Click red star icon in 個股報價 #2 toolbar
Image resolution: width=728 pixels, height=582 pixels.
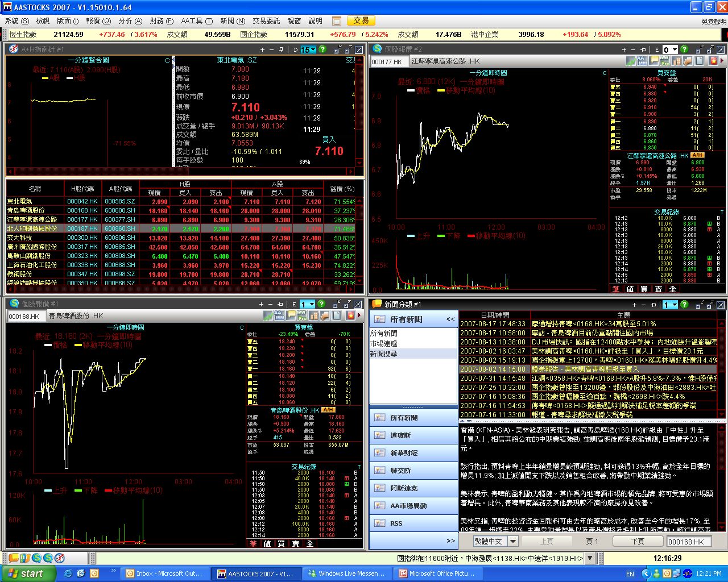713,60
